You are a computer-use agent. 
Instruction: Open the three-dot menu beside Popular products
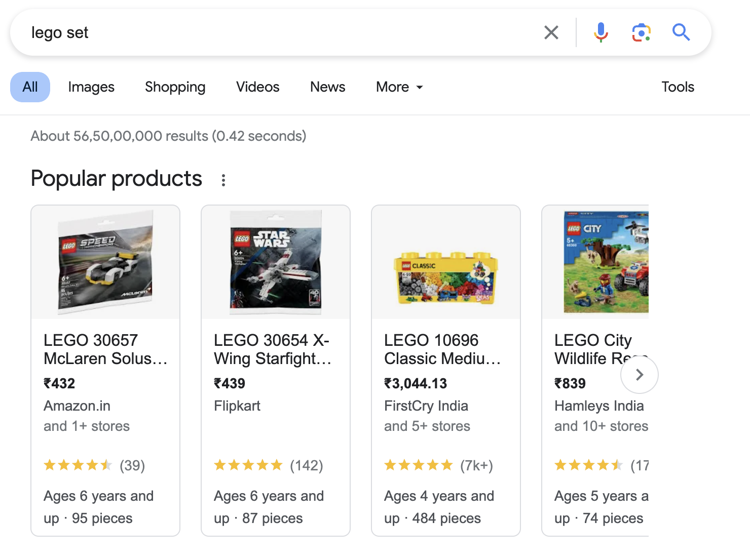(223, 180)
